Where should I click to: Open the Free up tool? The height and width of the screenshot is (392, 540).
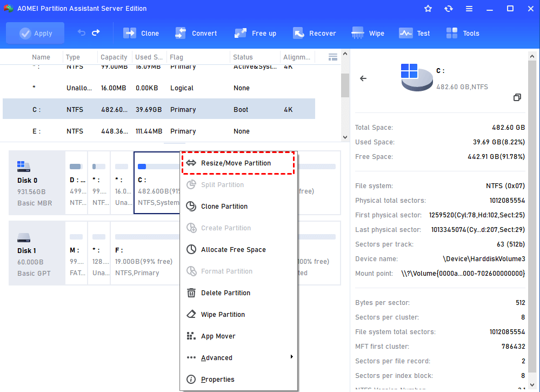click(255, 33)
